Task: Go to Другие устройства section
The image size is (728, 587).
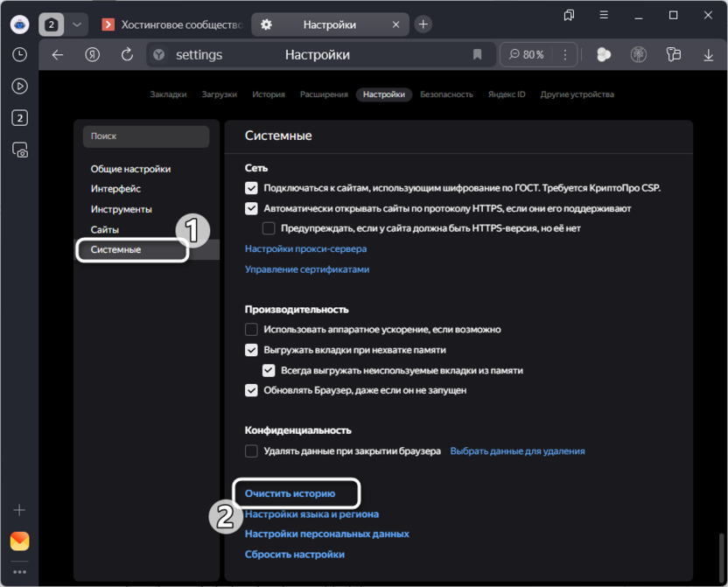Action: (577, 94)
